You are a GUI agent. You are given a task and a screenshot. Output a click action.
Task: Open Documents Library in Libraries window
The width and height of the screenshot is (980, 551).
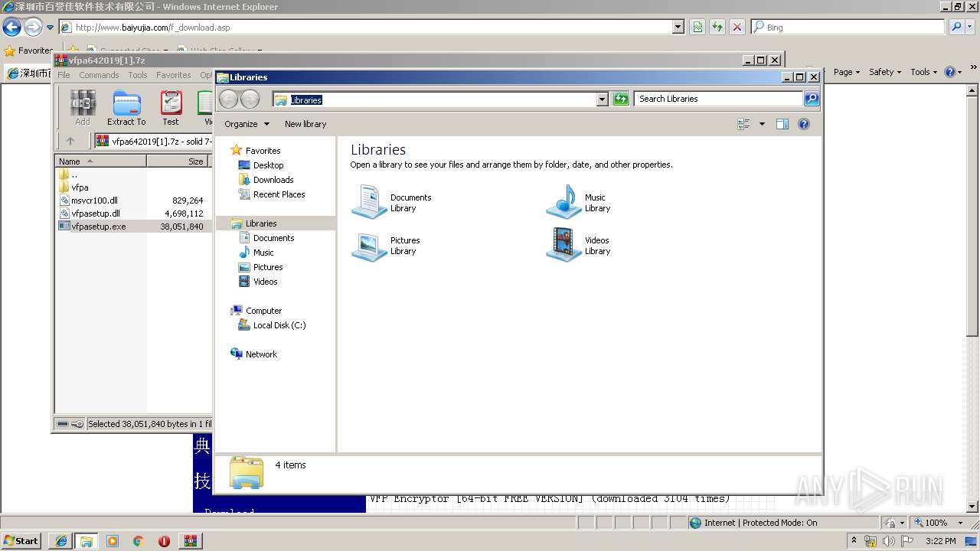(391, 203)
